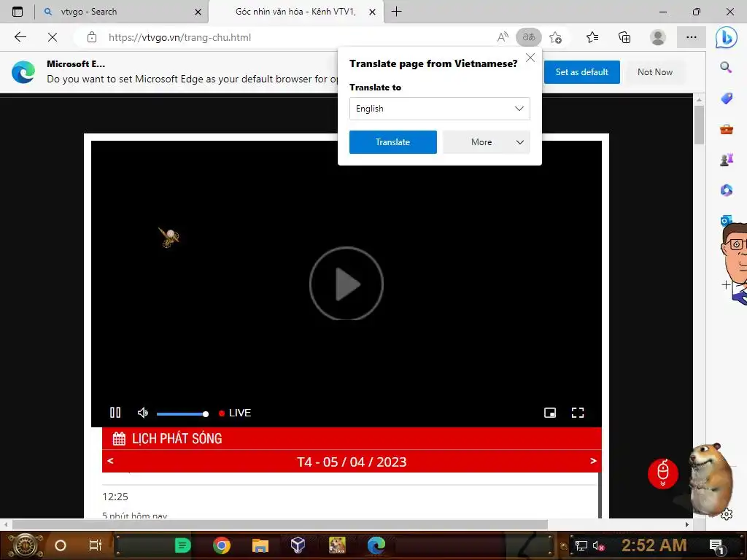Enter fullscreen video mode
This screenshot has height=560, width=747.
tap(578, 413)
